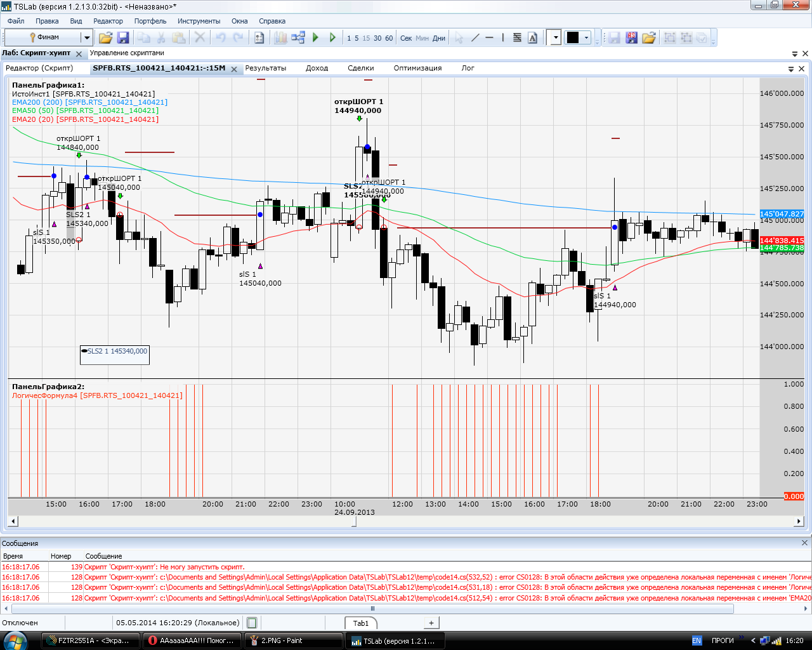Screen dimensions: 812x650
Task: Switch interval base to Дни
Action: (x=439, y=38)
